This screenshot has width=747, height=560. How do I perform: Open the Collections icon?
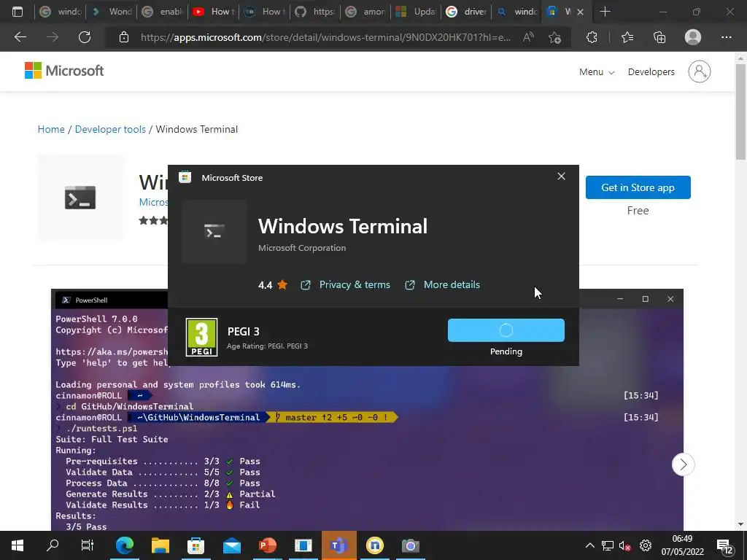coord(659,37)
